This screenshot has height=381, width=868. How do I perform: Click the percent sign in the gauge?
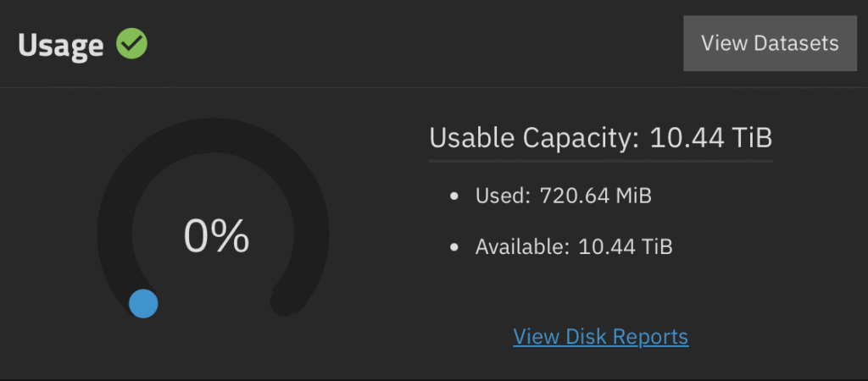point(231,236)
